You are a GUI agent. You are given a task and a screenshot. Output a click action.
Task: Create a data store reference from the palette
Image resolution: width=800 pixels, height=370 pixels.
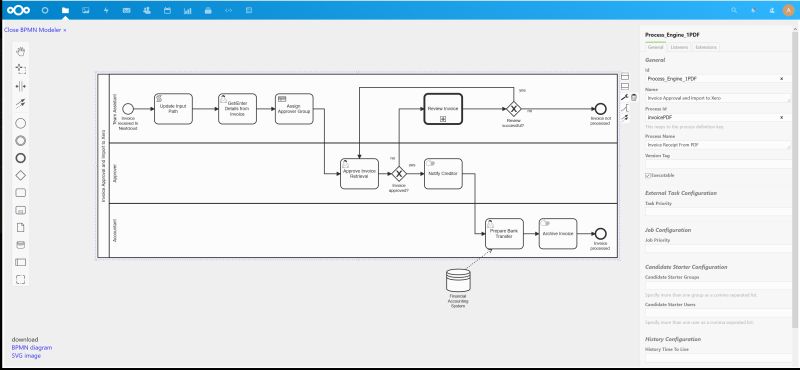pyautogui.click(x=20, y=245)
